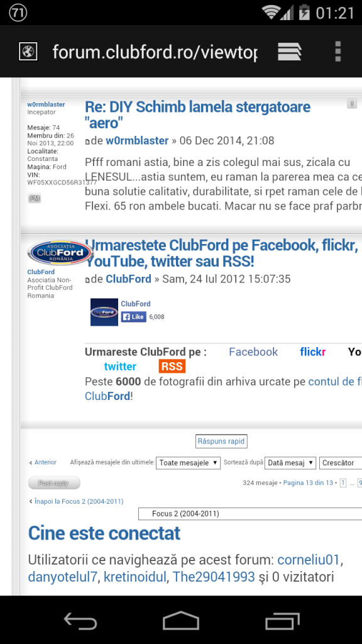Tap the battery charging icon

coord(304,13)
